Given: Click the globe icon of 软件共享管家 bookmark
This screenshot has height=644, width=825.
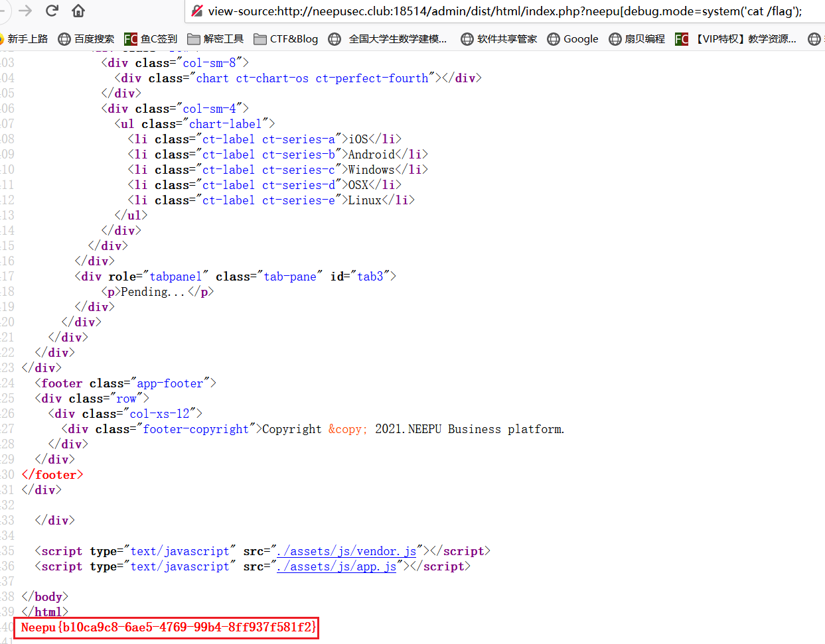Looking at the screenshot, I should coord(467,39).
